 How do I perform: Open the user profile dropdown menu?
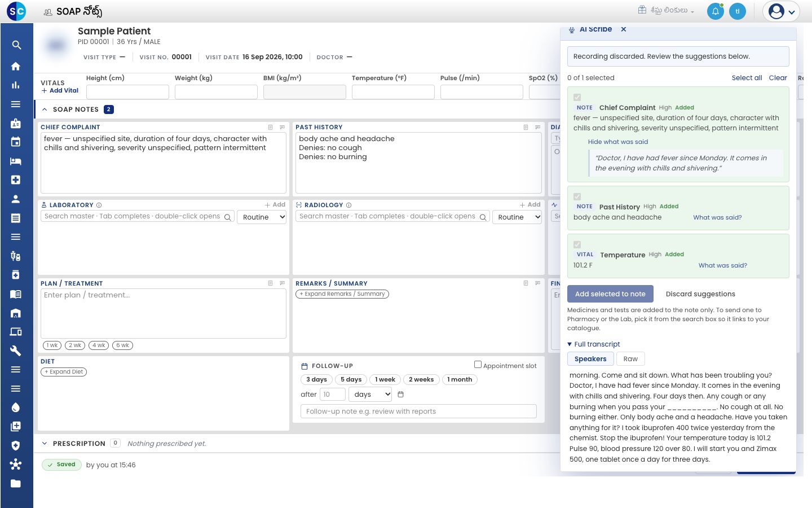tap(781, 11)
